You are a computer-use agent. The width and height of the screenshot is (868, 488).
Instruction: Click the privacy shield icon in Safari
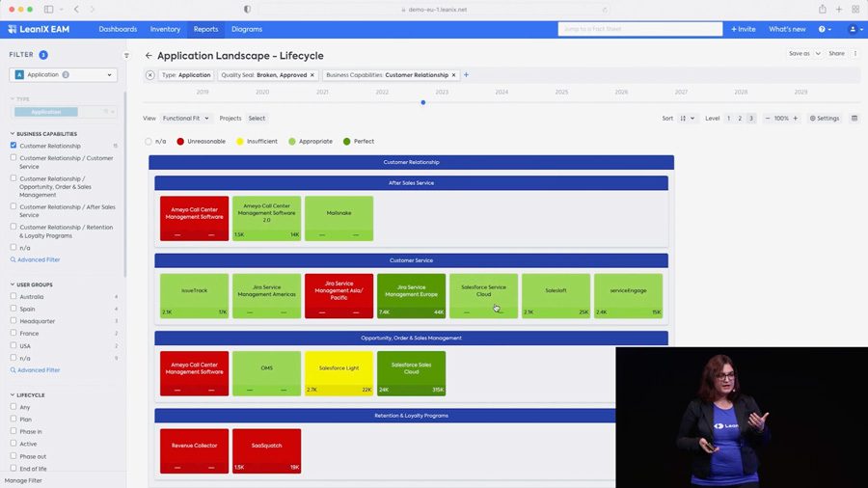click(x=247, y=10)
